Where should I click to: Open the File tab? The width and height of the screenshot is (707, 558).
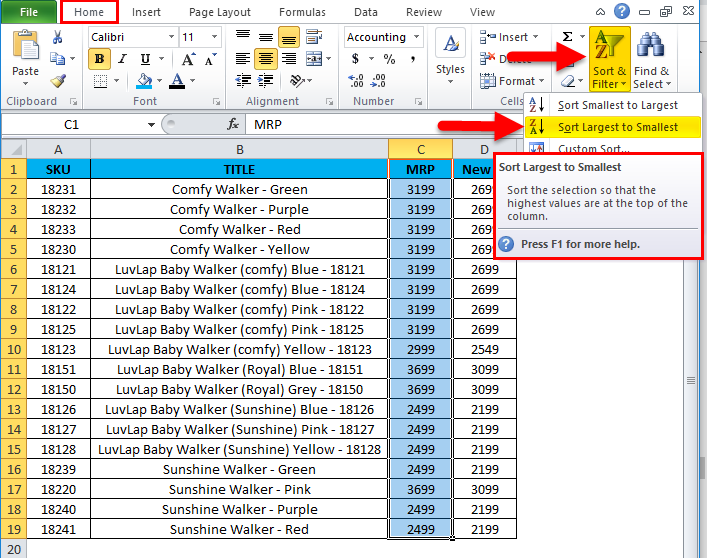point(29,12)
